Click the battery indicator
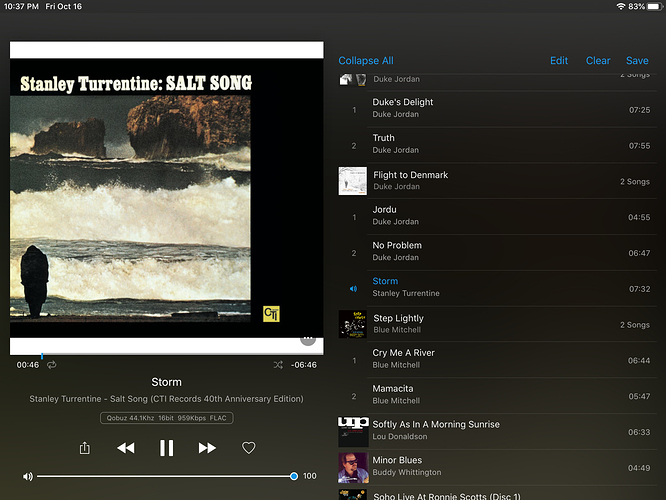 tap(655, 6)
